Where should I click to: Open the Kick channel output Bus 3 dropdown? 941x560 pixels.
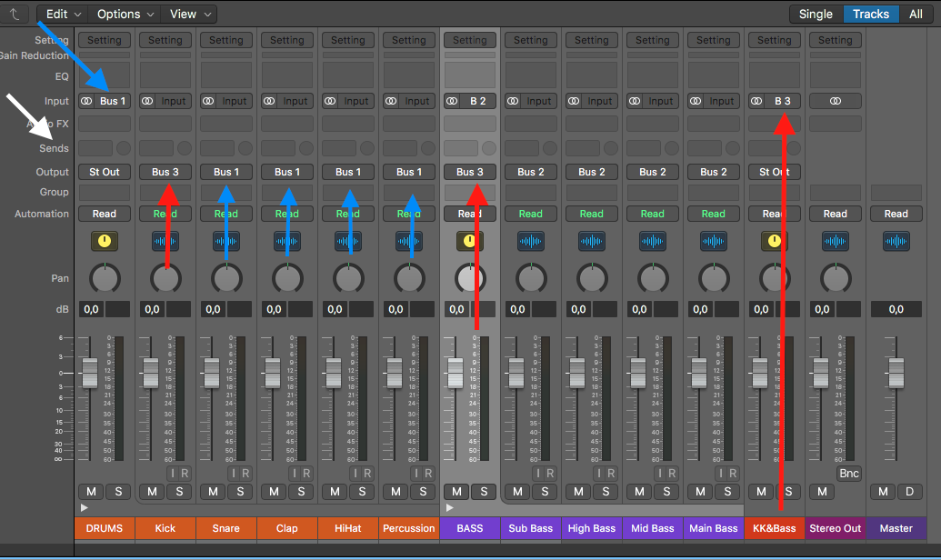(165, 172)
